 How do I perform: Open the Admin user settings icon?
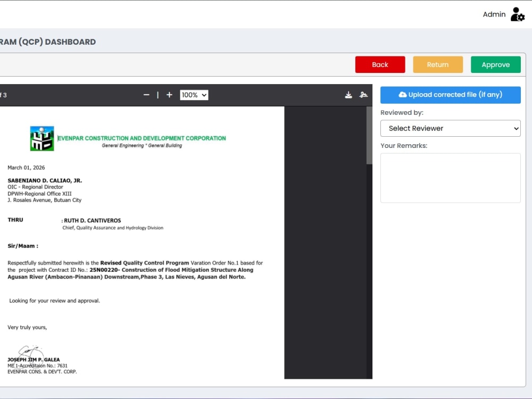pyautogui.click(x=518, y=14)
